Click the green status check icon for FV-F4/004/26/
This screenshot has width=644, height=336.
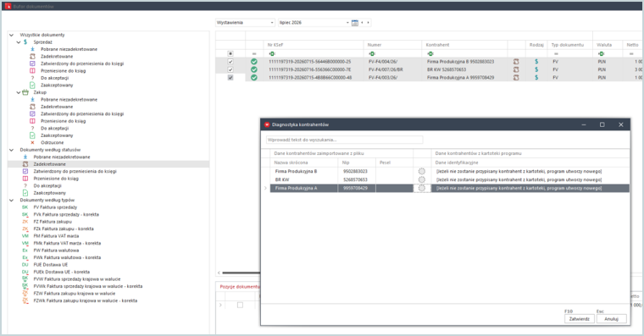254,62
